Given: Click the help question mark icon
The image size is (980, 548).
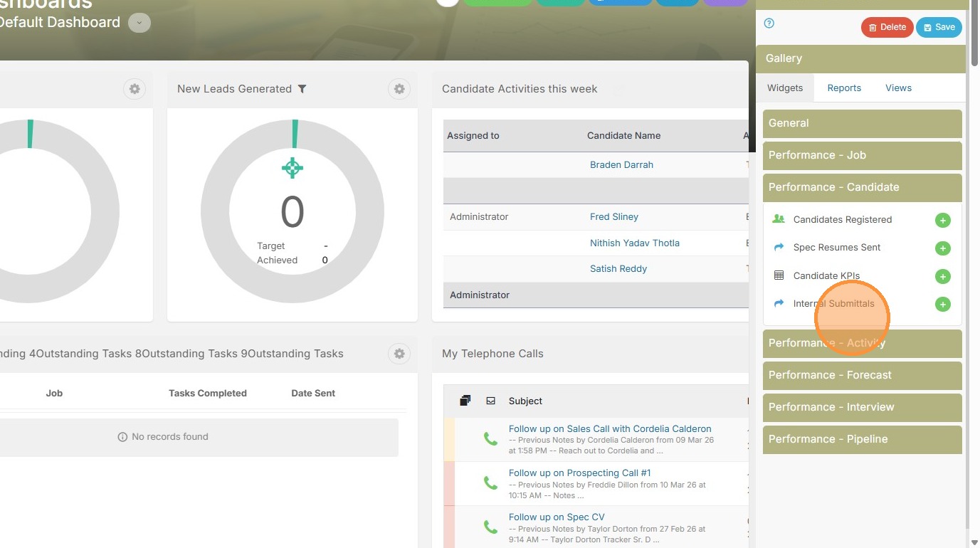Looking at the screenshot, I should (769, 23).
